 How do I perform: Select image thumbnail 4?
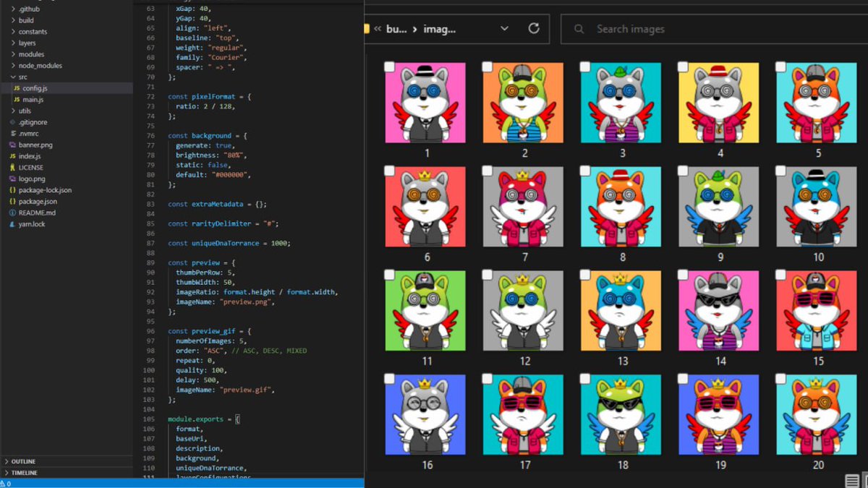pyautogui.click(x=719, y=103)
